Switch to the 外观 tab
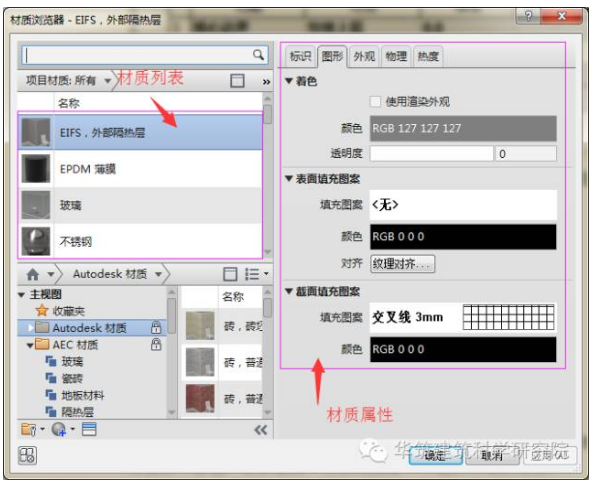This screenshot has width=595, height=482. click(364, 57)
